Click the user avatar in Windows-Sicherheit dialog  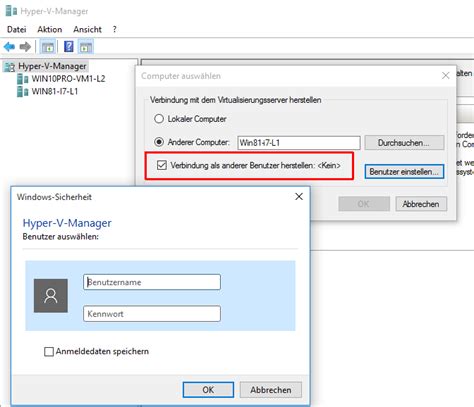pos(51,296)
